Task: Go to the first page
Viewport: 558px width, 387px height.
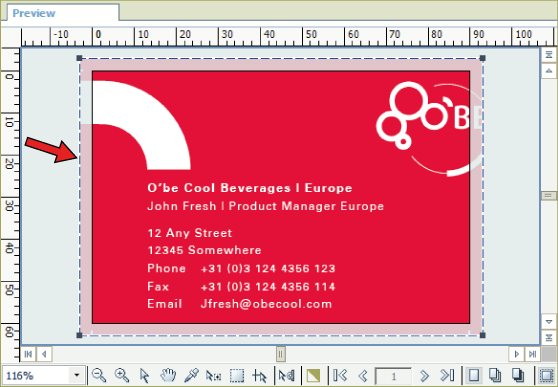Action: [x=340, y=375]
